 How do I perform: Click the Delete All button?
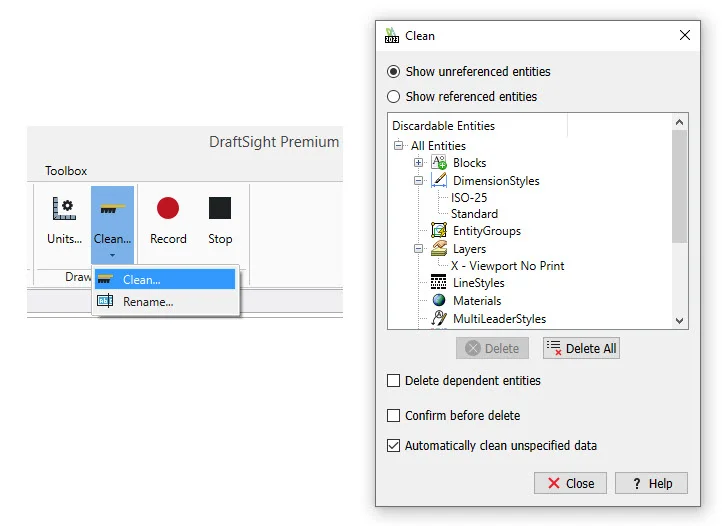pyautogui.click(x=581, y=348)
